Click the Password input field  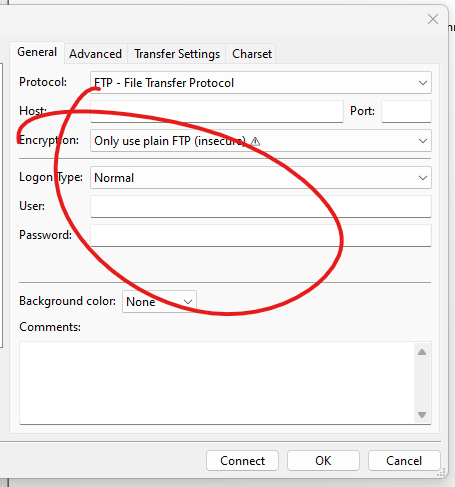261,236
